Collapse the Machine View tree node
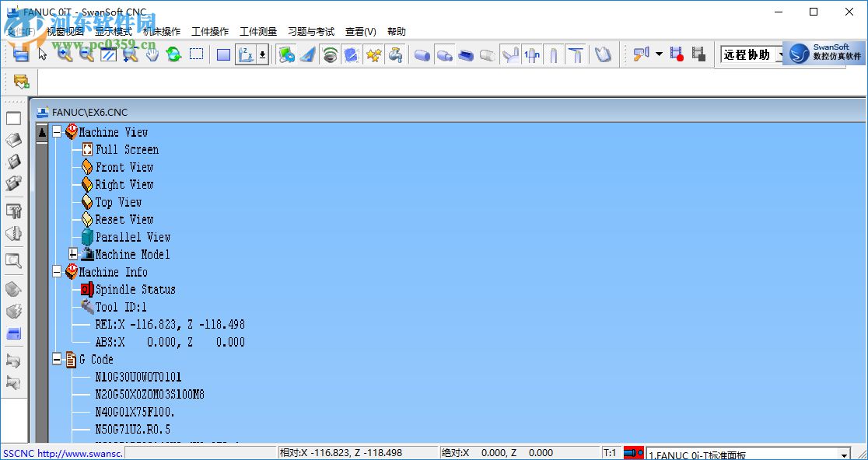 click(x=57, y=132)
